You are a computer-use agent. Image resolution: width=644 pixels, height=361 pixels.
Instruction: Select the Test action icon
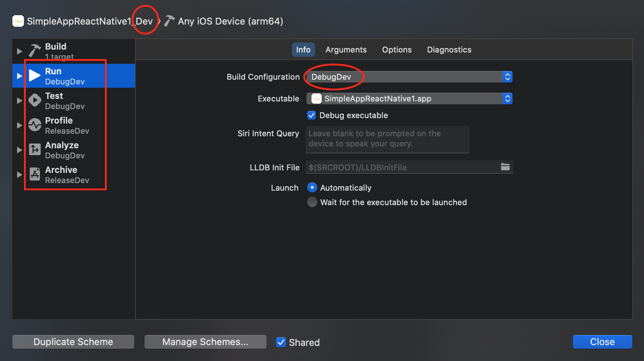(35, 100)
